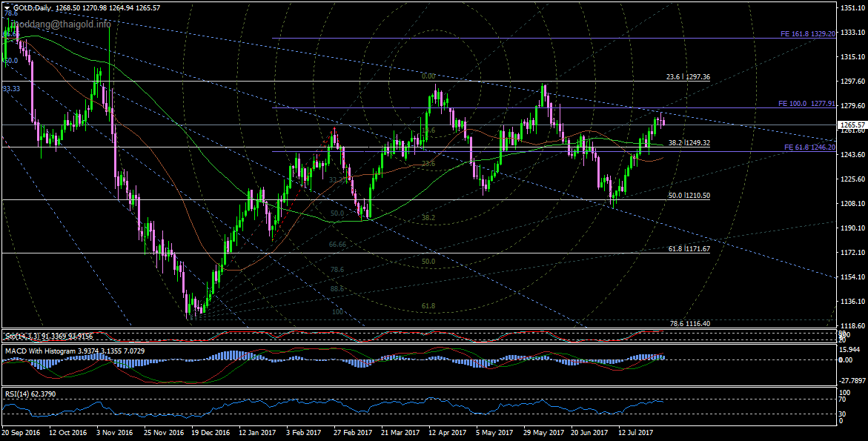868x441 pixels.
Task: Click the 27 Feb 2017 date label
Action: click(x=353, y=432)
